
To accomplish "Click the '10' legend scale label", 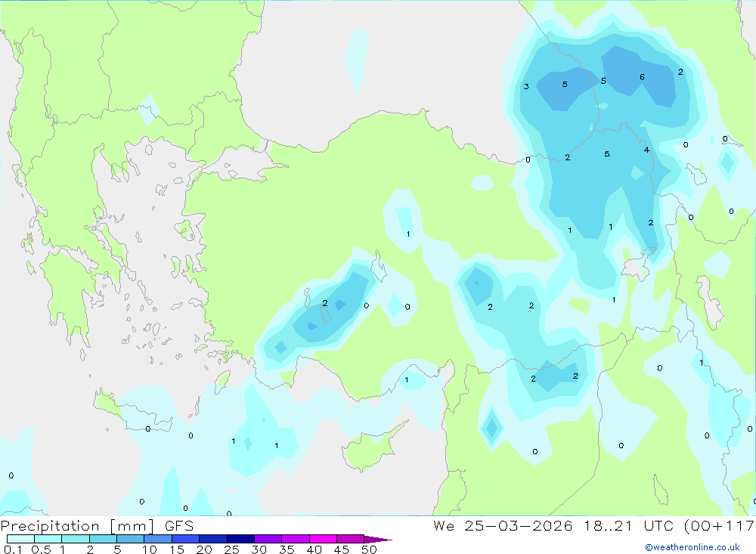I will coord(150,549).
